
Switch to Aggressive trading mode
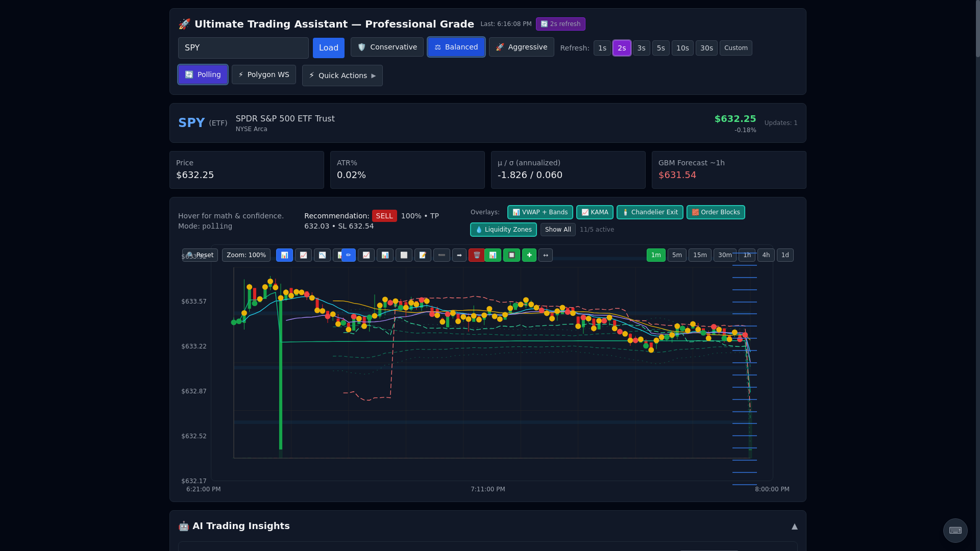click(521, 47)
